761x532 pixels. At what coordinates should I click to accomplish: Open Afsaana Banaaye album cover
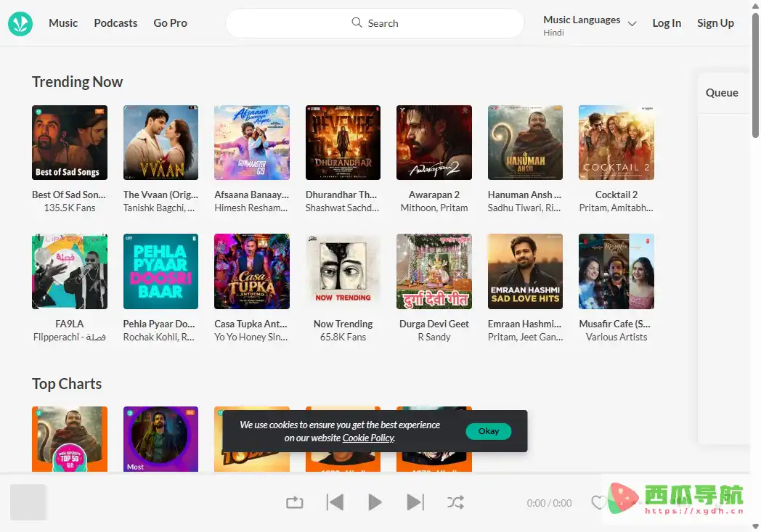tap(252, 142)
